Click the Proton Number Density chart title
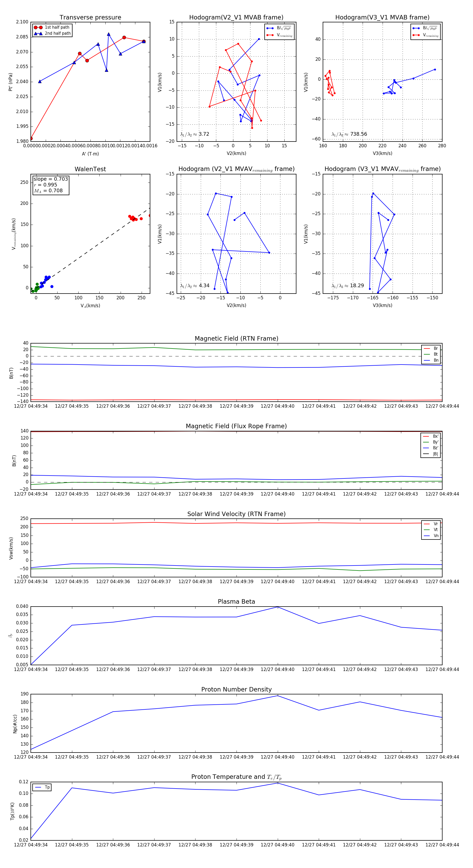This screenshot has width=473, height=868. click(x=236, y=689)
